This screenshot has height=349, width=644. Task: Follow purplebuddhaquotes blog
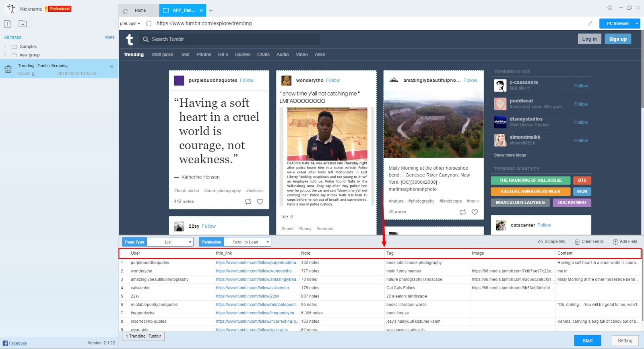[x=247, y=81]
